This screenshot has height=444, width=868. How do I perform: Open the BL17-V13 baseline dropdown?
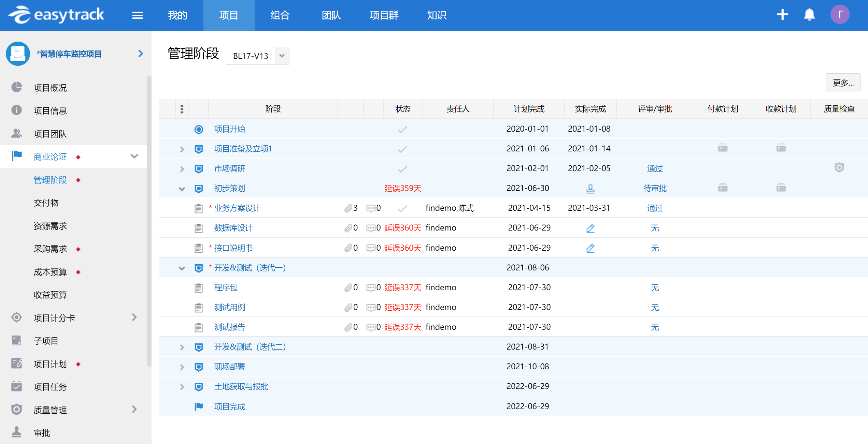click(282, 56)
